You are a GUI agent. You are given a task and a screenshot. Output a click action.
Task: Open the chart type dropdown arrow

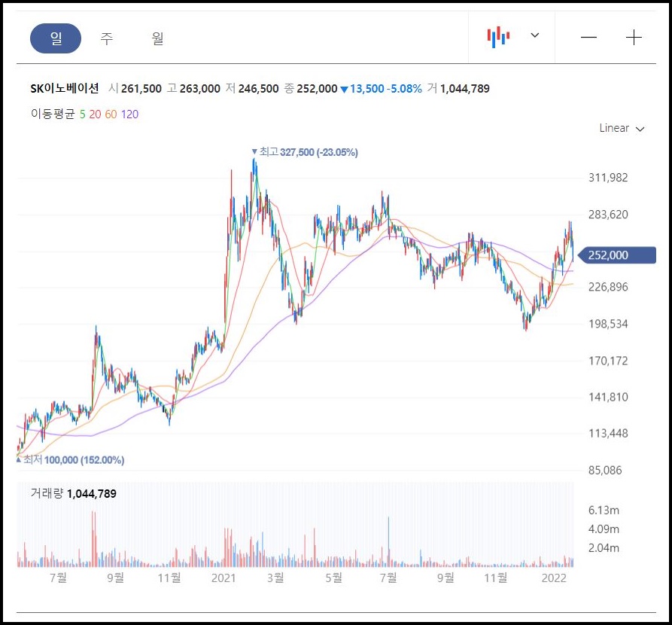click(x=535, y=35)
